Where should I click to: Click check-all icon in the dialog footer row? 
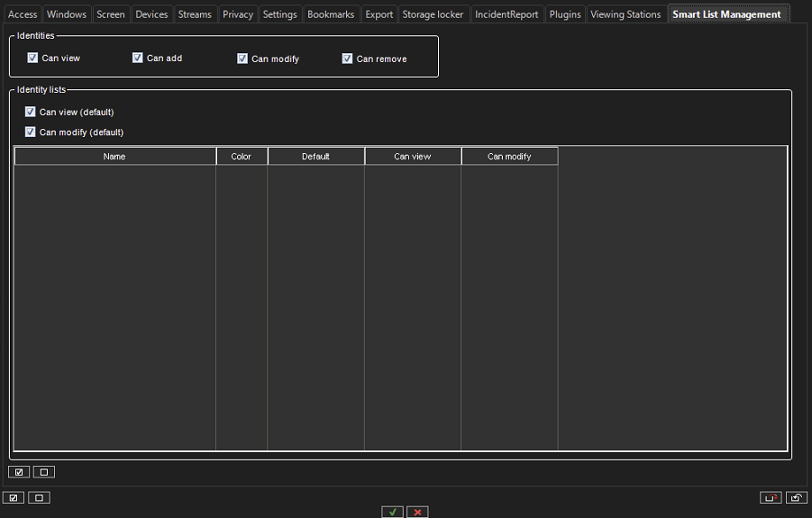[x=14, y=498]
